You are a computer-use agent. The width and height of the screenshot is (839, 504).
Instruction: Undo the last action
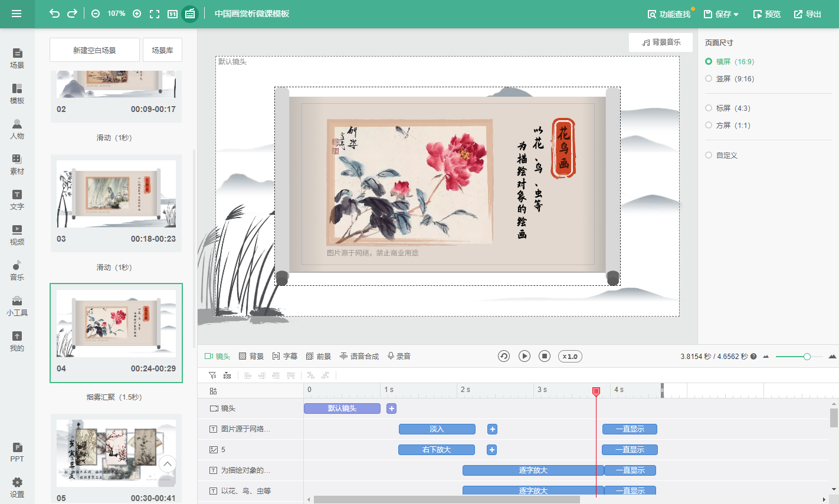54,14
